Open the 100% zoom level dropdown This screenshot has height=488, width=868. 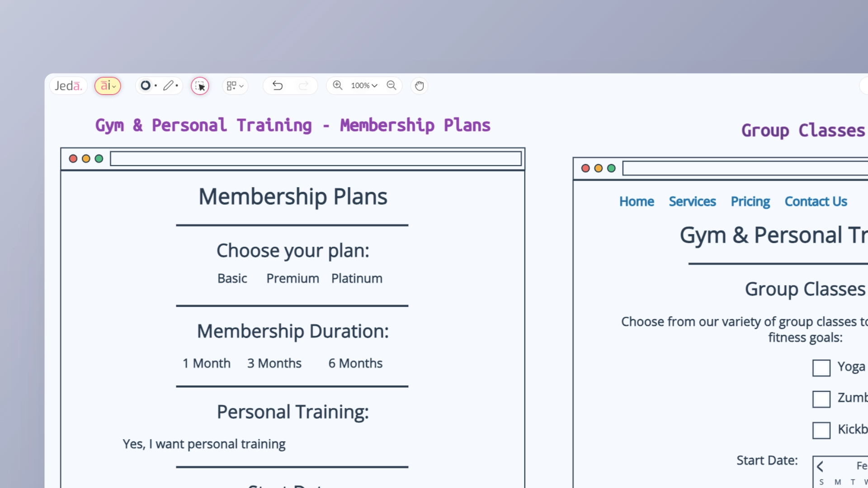coord(364,85)
